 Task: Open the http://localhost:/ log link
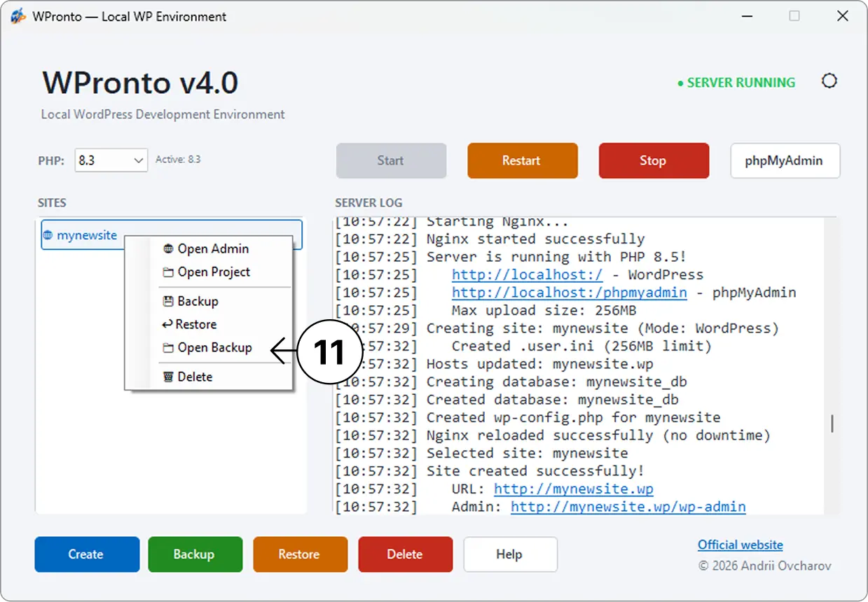[527, 275]
